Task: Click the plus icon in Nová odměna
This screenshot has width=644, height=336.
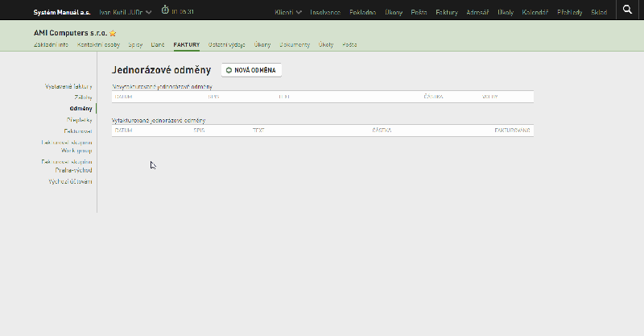Action: 229,70
